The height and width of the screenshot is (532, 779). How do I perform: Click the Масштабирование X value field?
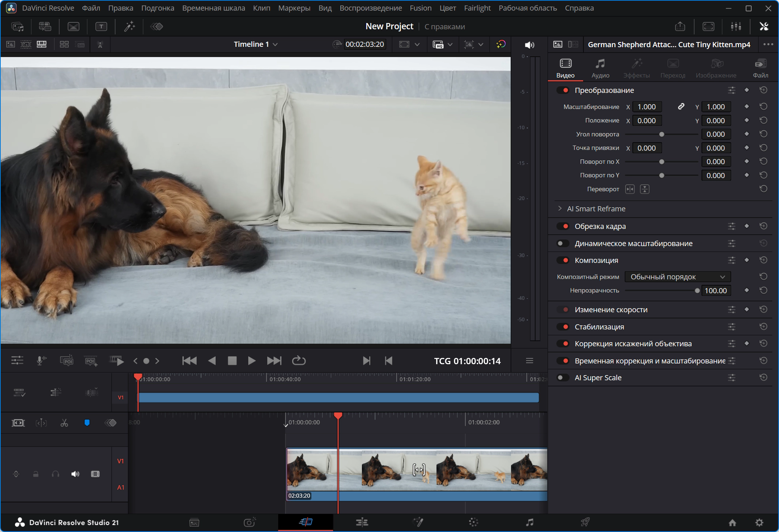(647, 107)
